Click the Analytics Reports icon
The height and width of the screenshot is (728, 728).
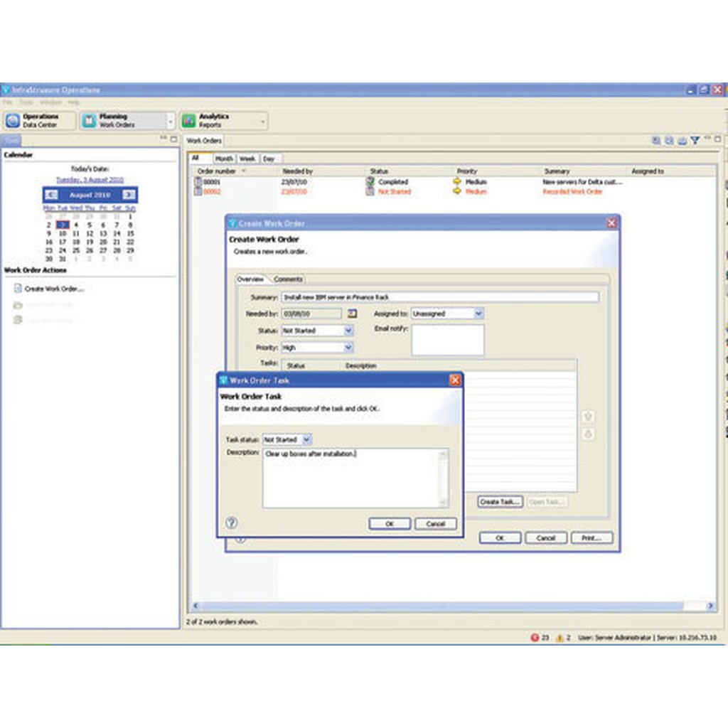click(188, 121)
